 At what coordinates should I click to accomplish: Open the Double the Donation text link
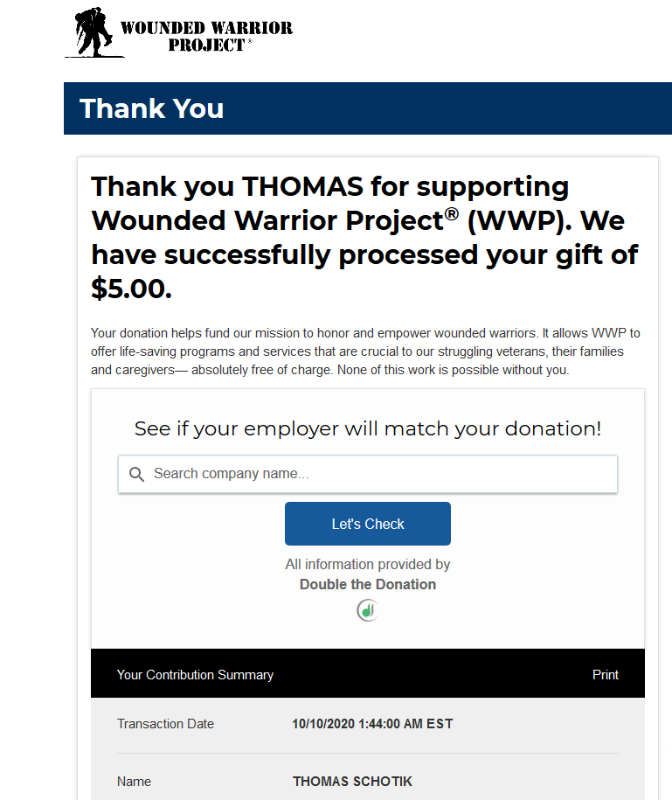(x=367, y=584)
